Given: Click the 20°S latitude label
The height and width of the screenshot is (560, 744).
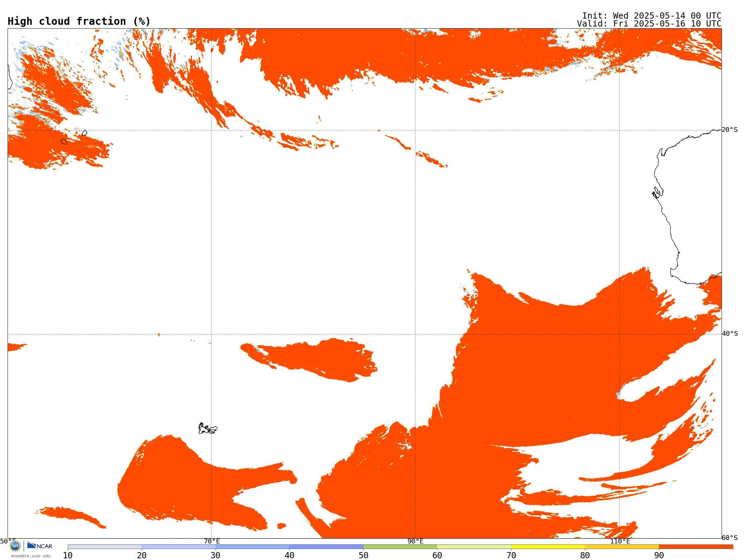Looking at the screenshot, I should (x=730, y=130).
